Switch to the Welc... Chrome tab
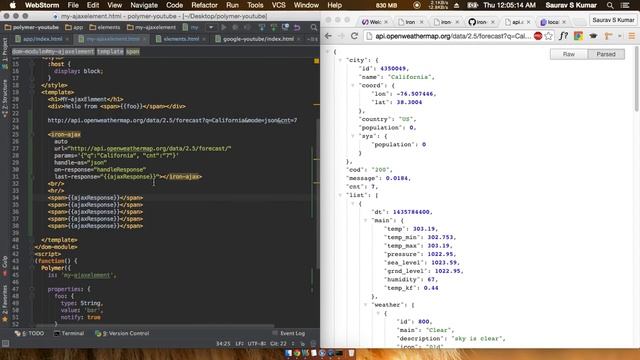 [375, 22]
